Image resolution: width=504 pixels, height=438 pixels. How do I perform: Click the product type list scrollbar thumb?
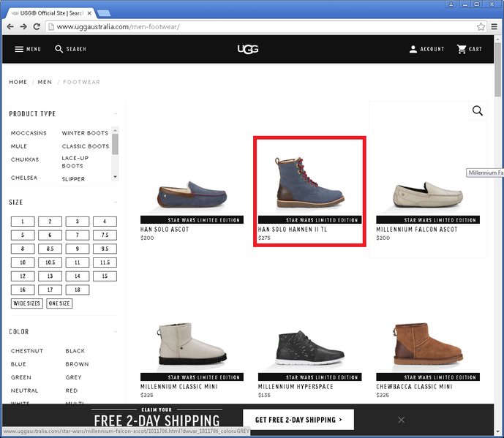click(x=115, y=144)
